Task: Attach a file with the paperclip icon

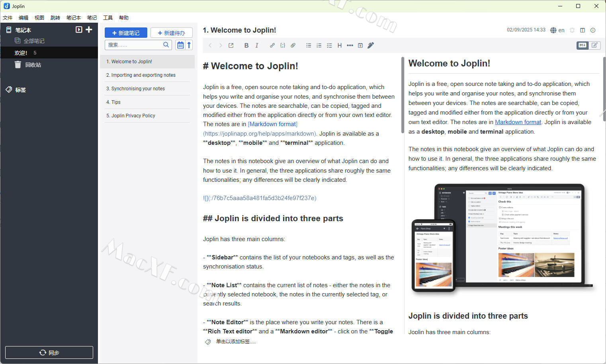Action: (293, 45)
